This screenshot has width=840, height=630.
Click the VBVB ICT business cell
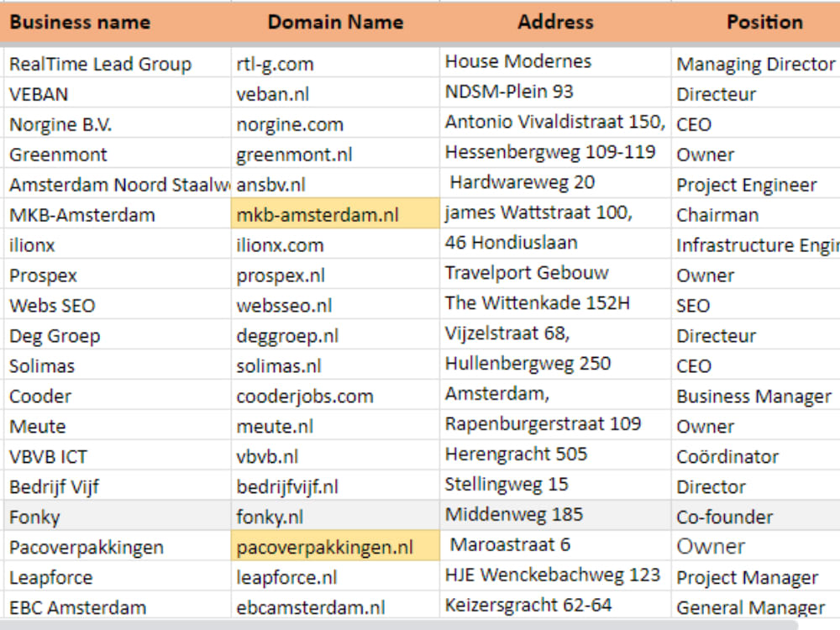[x=118, y=456]
